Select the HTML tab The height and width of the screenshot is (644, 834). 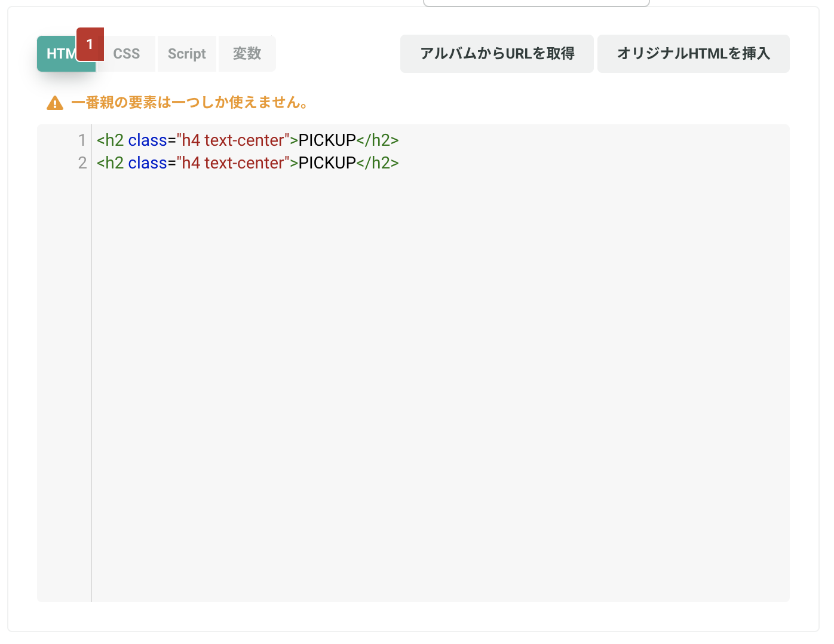click(60, 54)
